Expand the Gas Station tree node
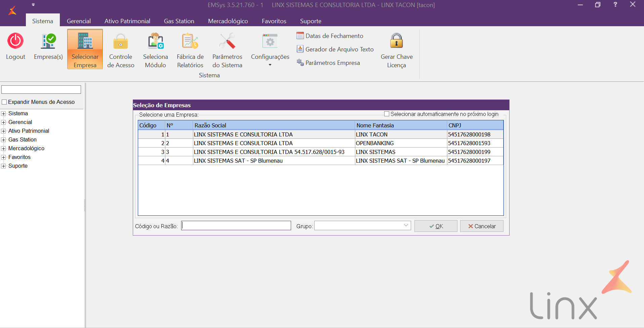This screenshot has height=328, width=644. click(4, 140)
